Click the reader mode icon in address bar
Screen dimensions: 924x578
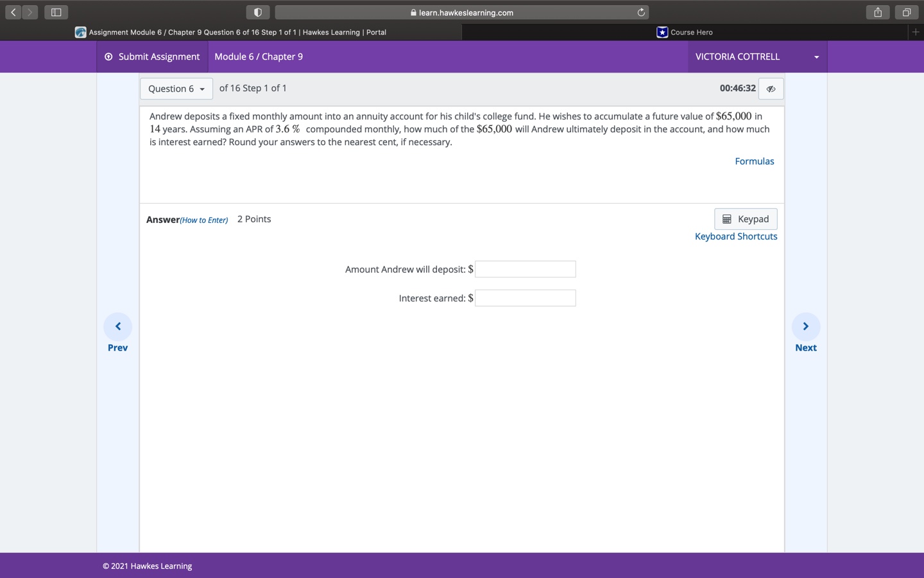click(258, 12)
